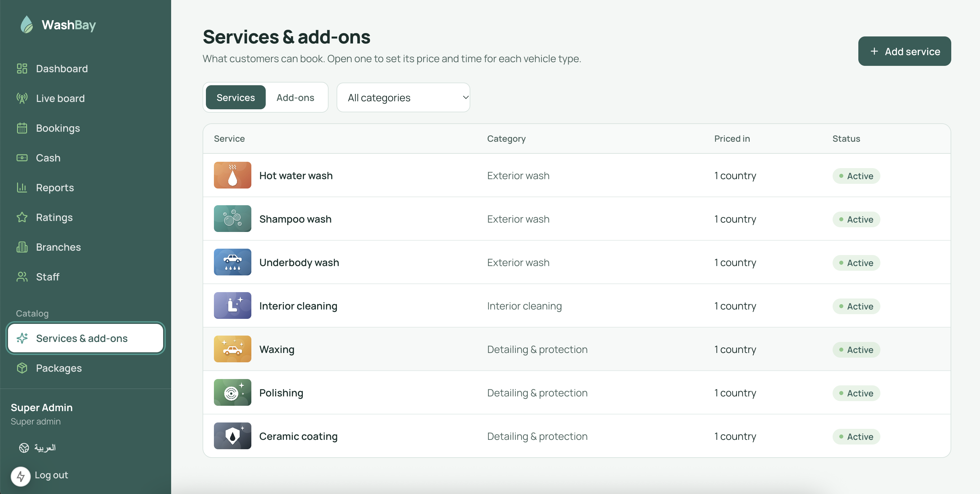The height and width of the screenshot is (494, 980).
Task: Switch to the Add-ons tab
Action: 295,97
